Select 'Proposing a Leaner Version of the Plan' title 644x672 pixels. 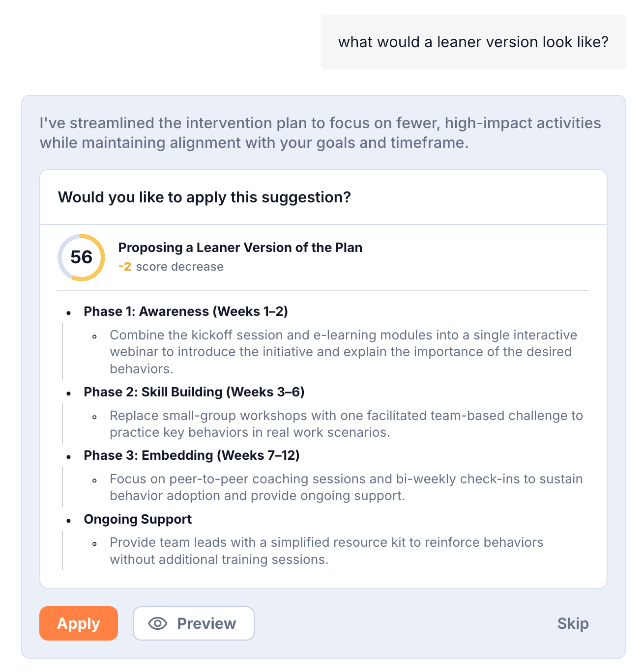[240, 248]
